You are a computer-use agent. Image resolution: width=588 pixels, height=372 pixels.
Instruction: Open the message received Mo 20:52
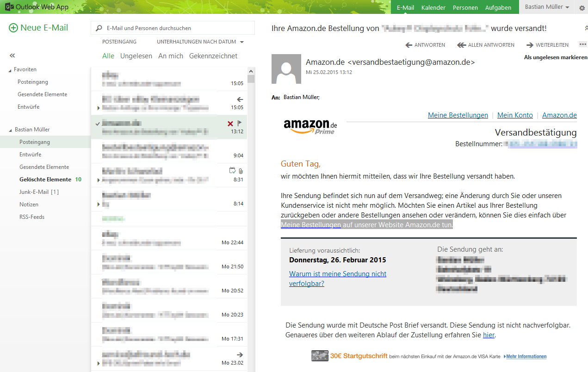click(169, 286)
